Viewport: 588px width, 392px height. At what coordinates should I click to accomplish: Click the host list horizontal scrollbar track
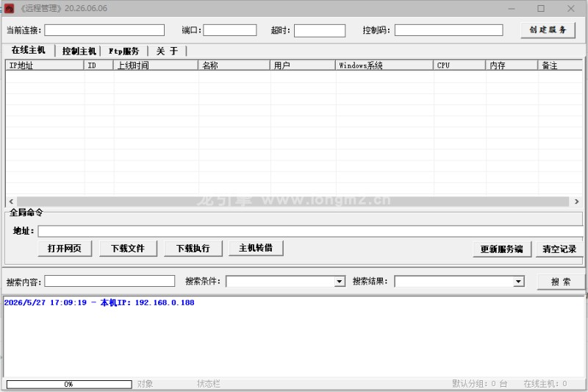(293, 202)
